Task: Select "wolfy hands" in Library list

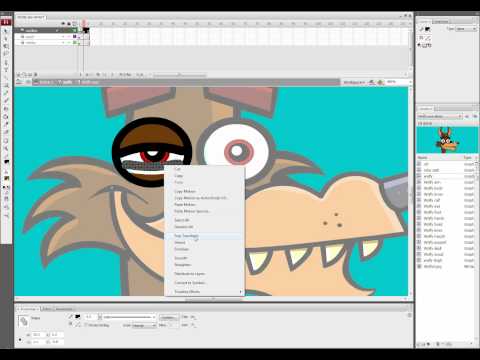Action: [433, 218]
